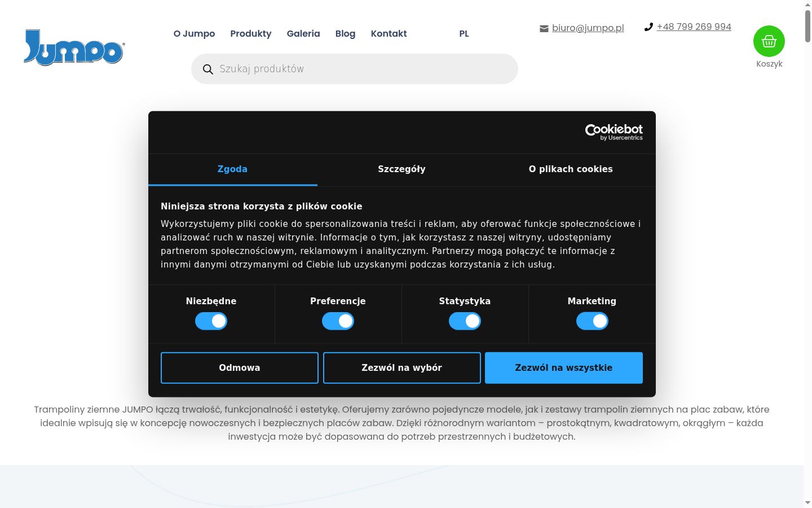Click the page's vertical scrollbar thumb
This screenshot has width=812, height=508.
[807, 25]
